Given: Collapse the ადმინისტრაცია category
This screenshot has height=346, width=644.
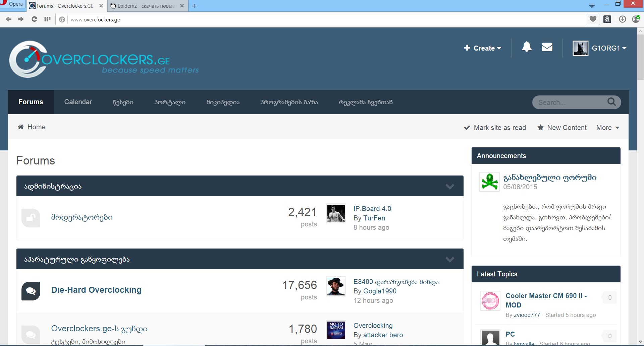Looking at the screenshot, I should click(x=449, y=186).
